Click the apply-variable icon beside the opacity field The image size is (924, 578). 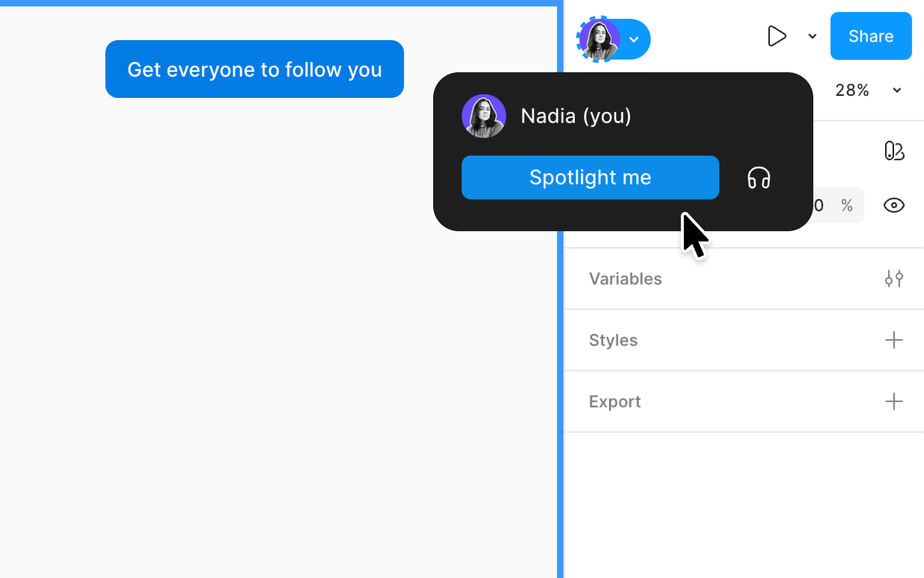(894, 151)
